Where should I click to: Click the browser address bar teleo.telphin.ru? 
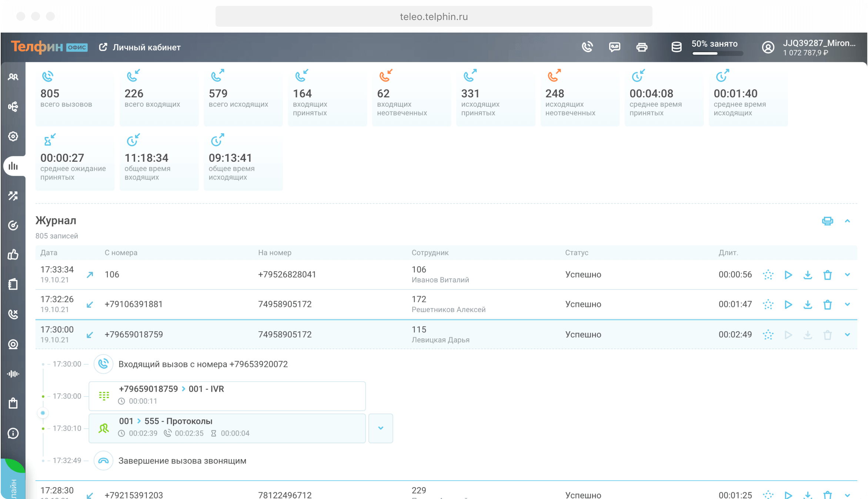click(x=434, y=17)
